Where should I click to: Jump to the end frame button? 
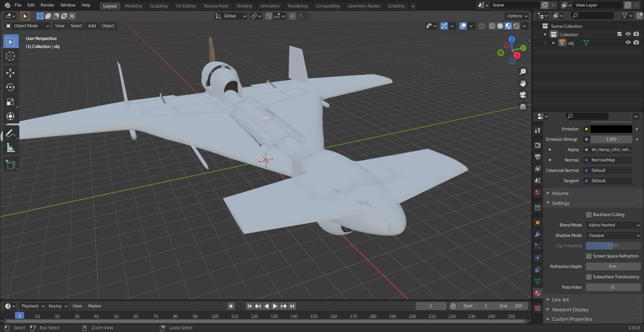tap(292, 306)
